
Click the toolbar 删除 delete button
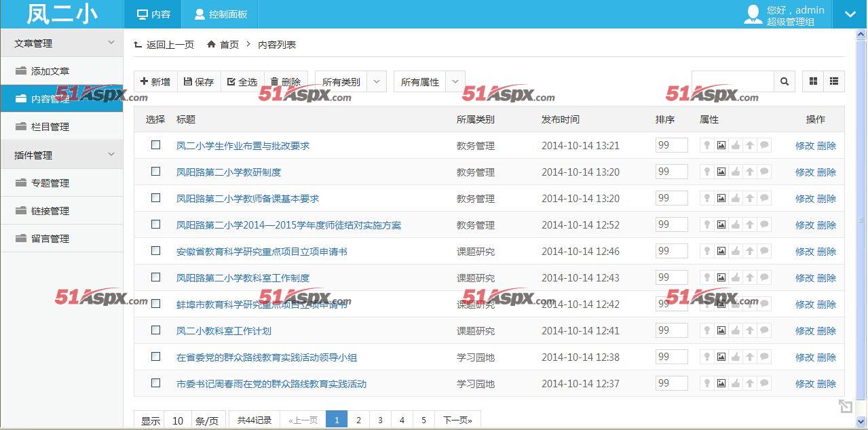tap(286, 81)
